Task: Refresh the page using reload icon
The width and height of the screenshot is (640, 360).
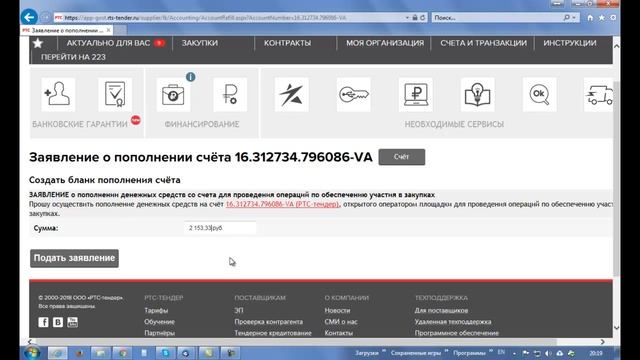Action: [422, 18]
